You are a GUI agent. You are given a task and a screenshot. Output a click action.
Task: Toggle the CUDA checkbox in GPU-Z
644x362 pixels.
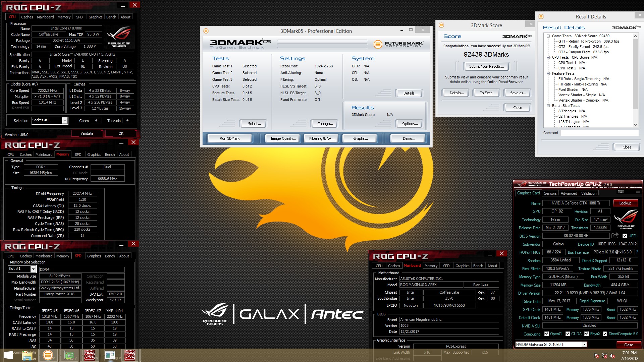point(568,334)
